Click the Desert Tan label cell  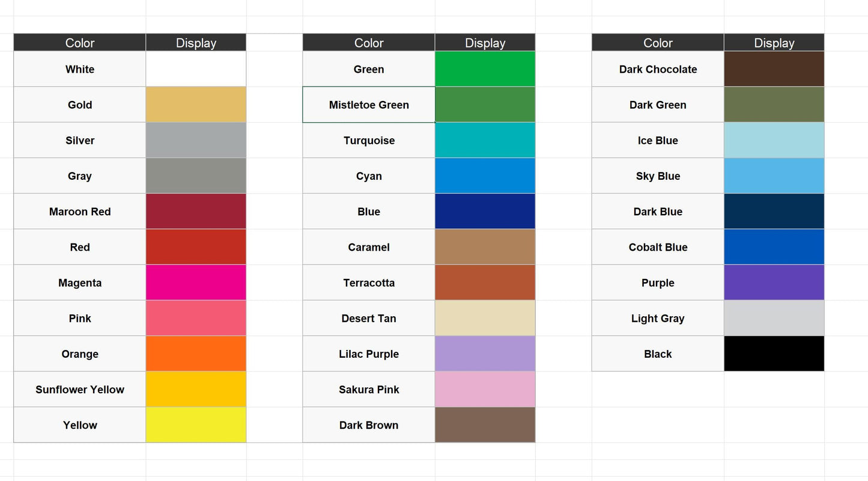tap(369, 318)
